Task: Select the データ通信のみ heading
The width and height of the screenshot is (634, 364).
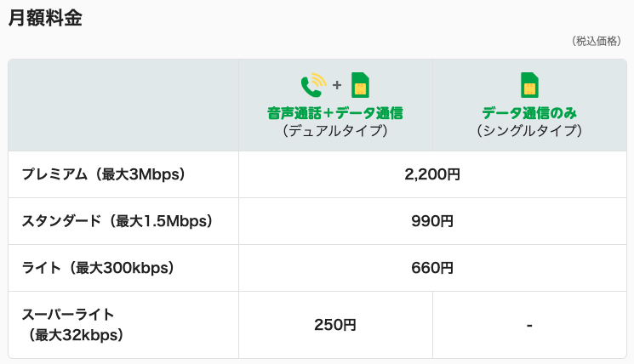Action: [529, 113]
